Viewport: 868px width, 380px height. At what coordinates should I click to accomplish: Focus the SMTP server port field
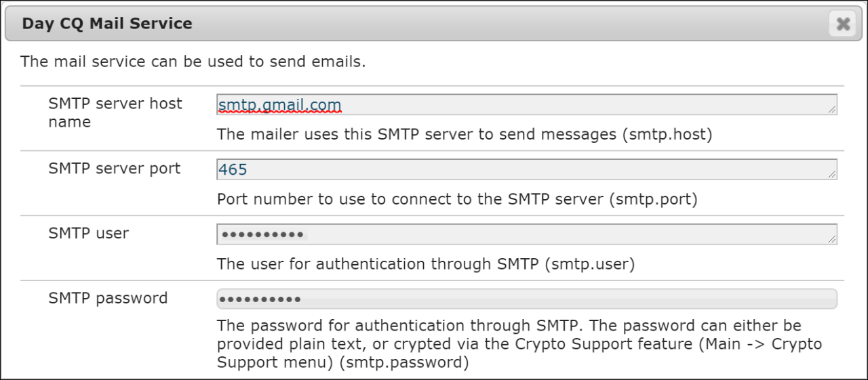[x=526, y=169]
